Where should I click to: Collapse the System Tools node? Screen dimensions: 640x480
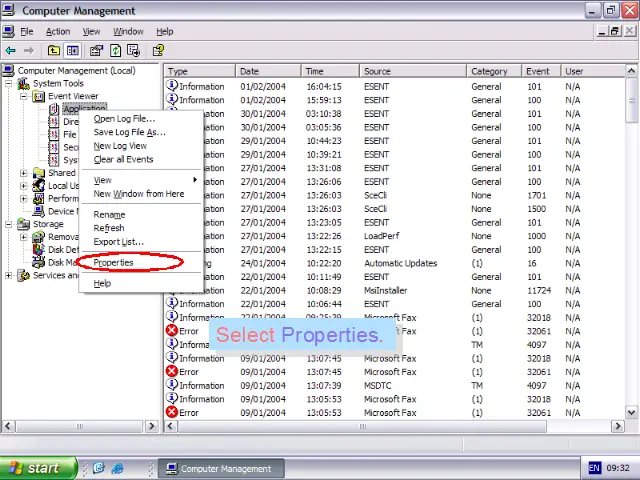(x=8, y=84)
